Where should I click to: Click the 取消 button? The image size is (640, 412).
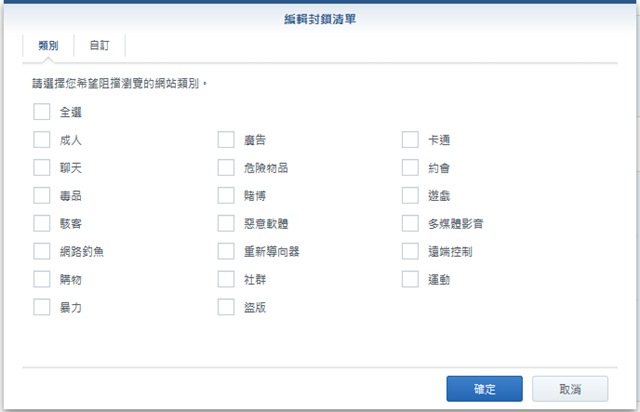click(570, 389)
